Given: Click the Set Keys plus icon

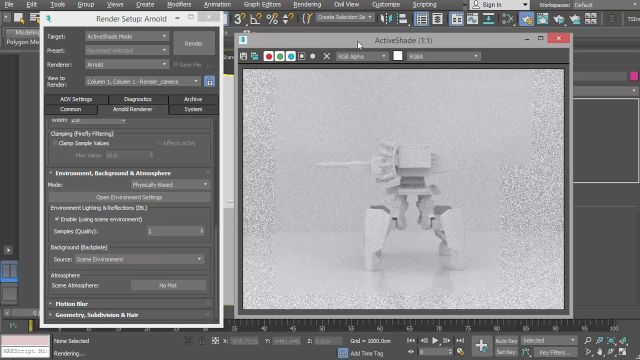Looking at the screenshot, I should (x=481, y=346).
